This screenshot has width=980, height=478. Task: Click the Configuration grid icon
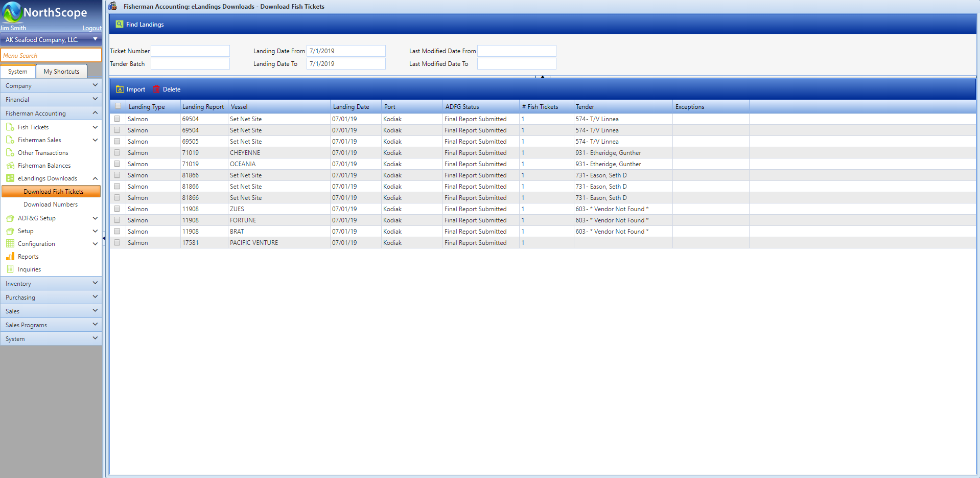pyautogui.click(x=10, y=244)
